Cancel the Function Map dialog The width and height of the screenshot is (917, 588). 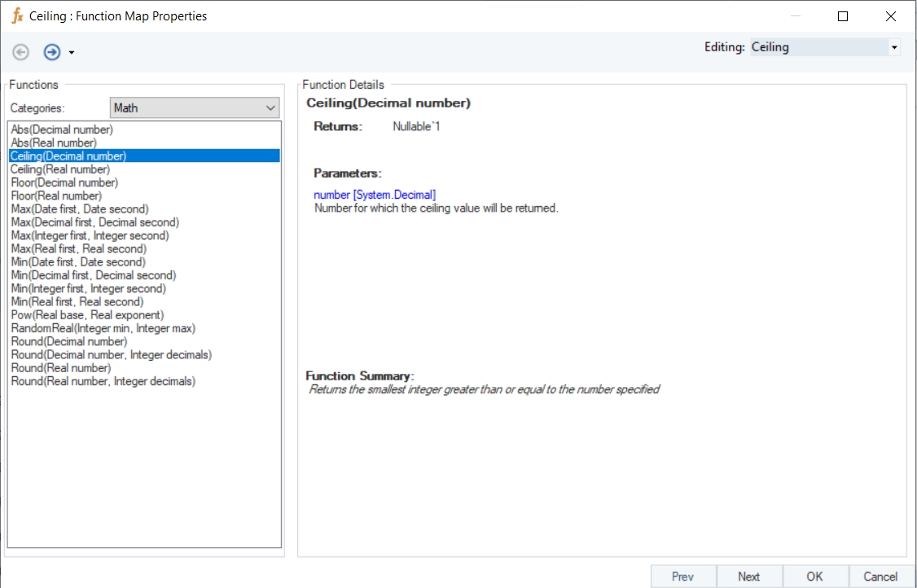pyautogui.click(x=880, y=577)
